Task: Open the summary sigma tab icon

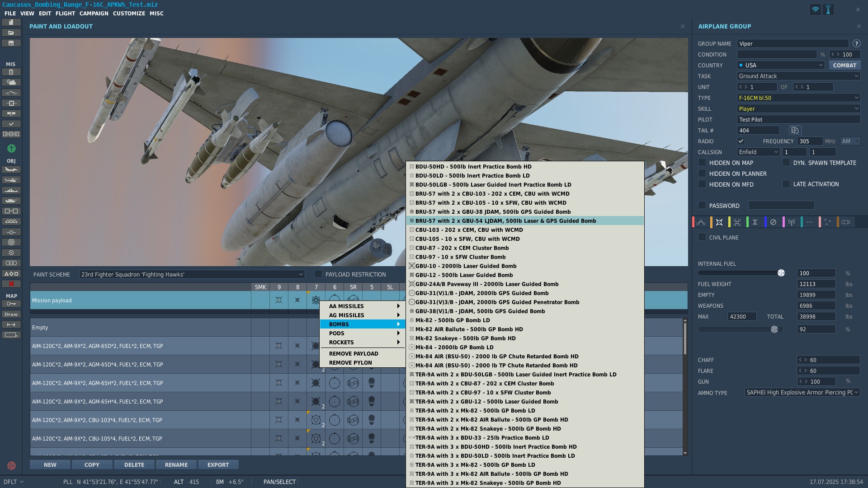Action: coord(755,222)
